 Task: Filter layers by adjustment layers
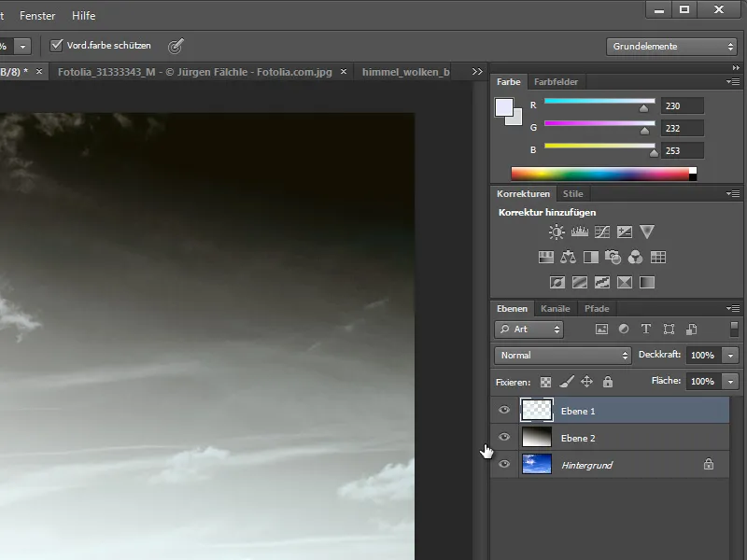click(x=624, y=329)
